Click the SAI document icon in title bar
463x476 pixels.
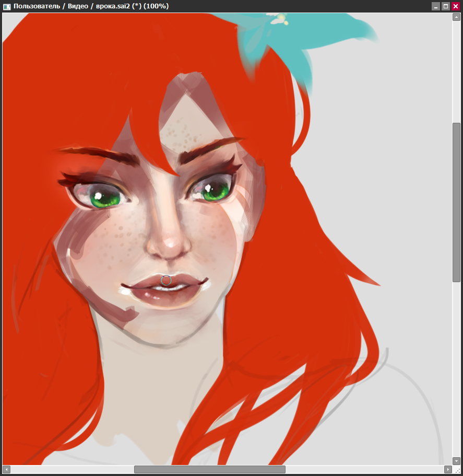(6, 6)
